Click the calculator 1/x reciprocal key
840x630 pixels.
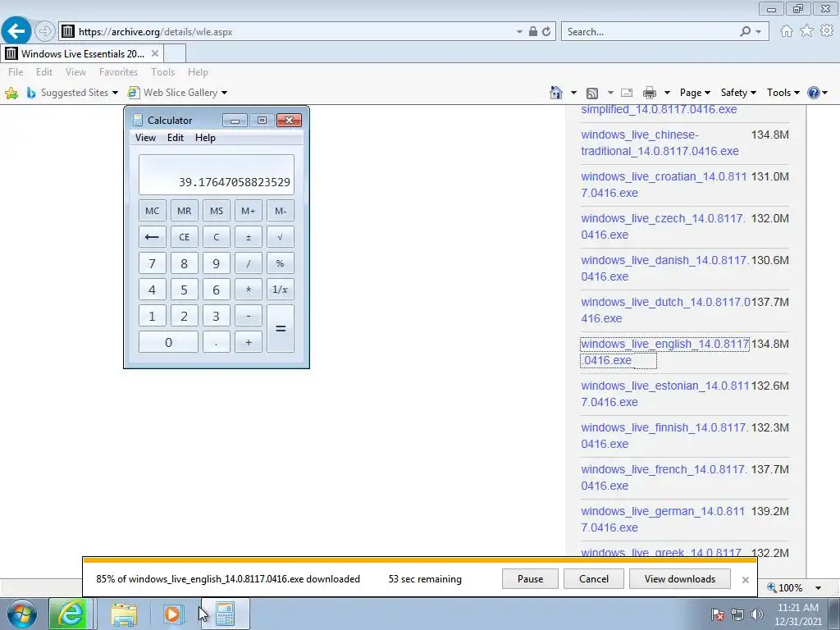click(281, 290)
